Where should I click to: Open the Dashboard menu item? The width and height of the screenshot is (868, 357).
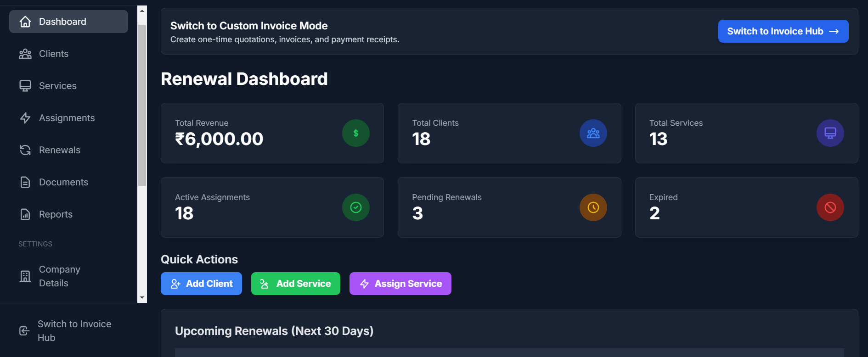click(x=68, y=22)
